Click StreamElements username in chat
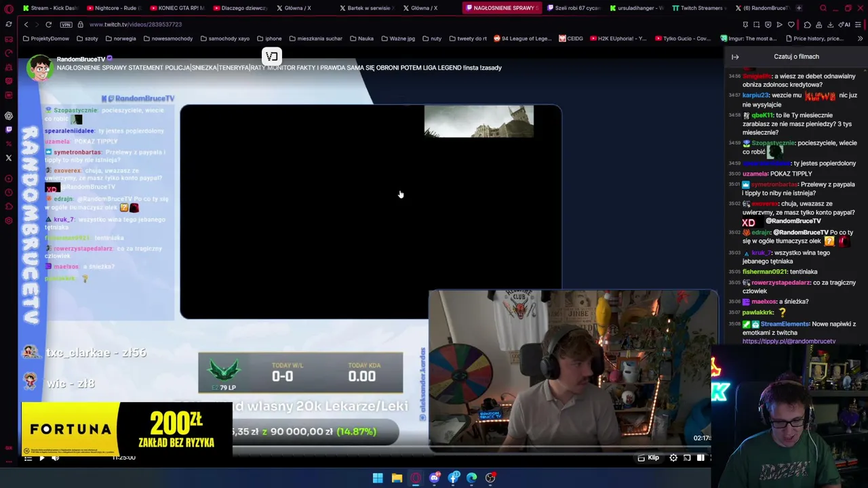This screenshot has width=868, height=488. coord(785,325)
